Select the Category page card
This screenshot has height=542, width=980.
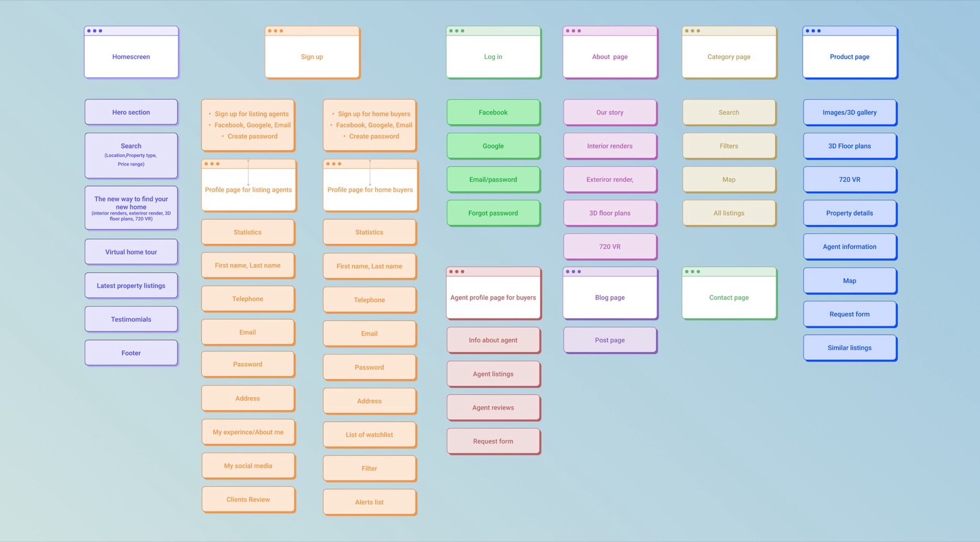[x=729, y=52]
